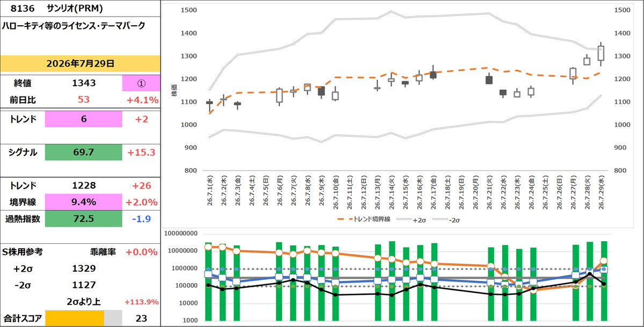The width and height of the screenshot is (644, 327).
Task: Click the blue -1.9 value
Action: (x=141, y=219)
